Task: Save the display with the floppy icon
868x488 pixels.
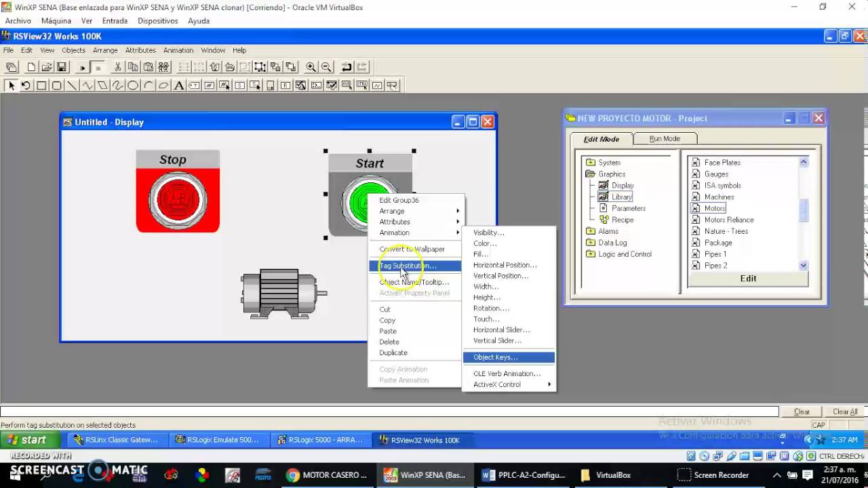Action: 61,67
